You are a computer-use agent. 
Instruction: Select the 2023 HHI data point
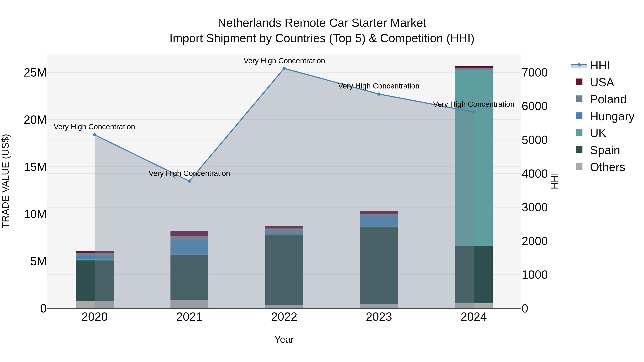coord(379,94)
